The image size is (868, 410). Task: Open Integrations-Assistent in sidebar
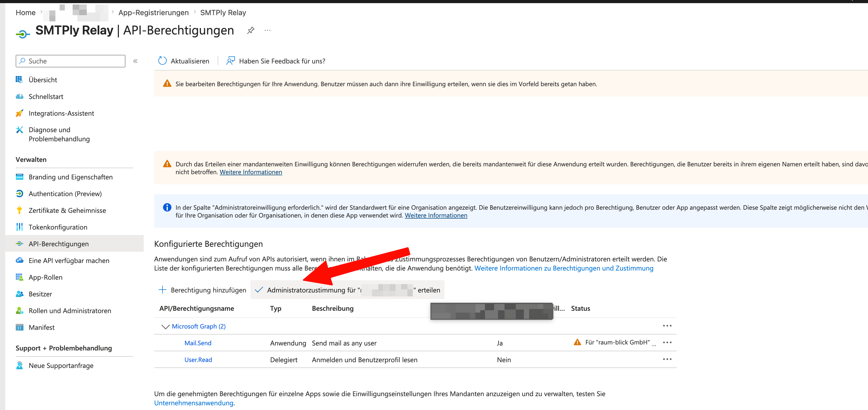(x=61, y=113)
